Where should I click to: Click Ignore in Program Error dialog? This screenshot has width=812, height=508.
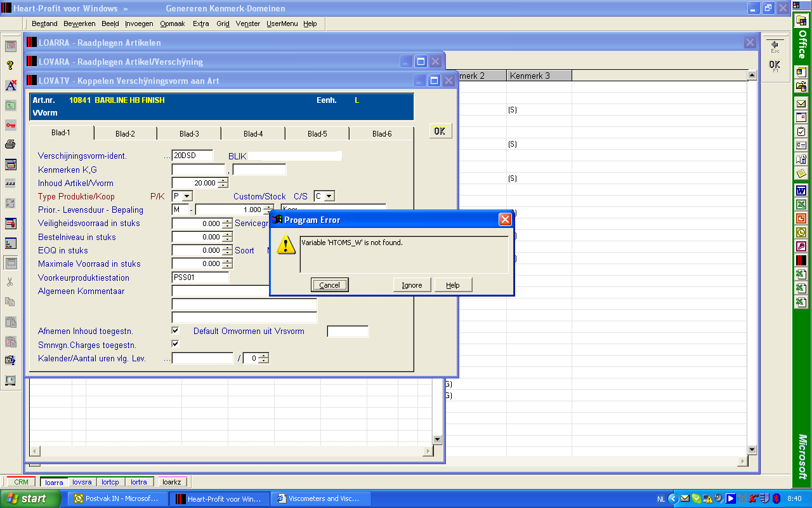click(x=412, y=285)
